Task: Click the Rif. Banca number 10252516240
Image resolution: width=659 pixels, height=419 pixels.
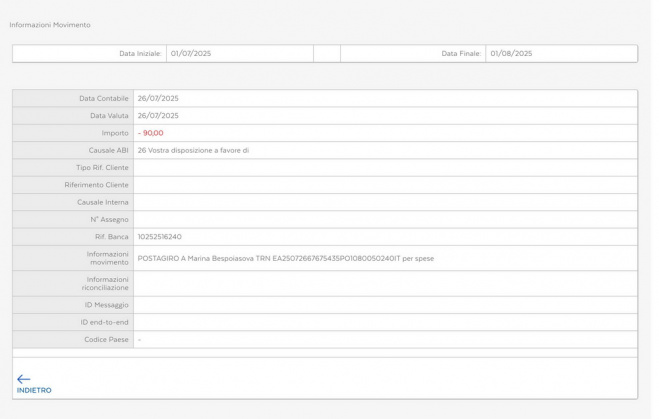Action: [160, 236]
